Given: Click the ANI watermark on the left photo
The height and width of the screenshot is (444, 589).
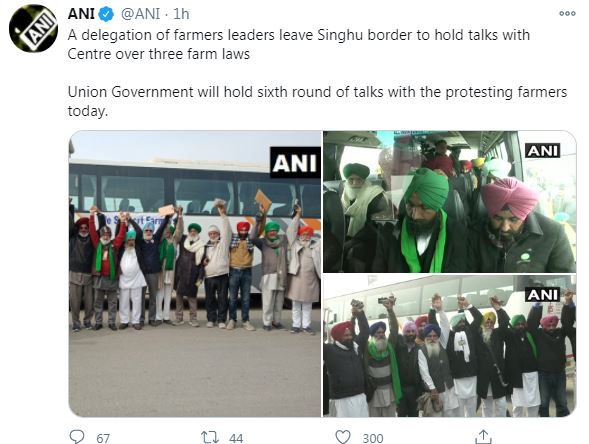Looking at the screenshot, I should point(295,163).
